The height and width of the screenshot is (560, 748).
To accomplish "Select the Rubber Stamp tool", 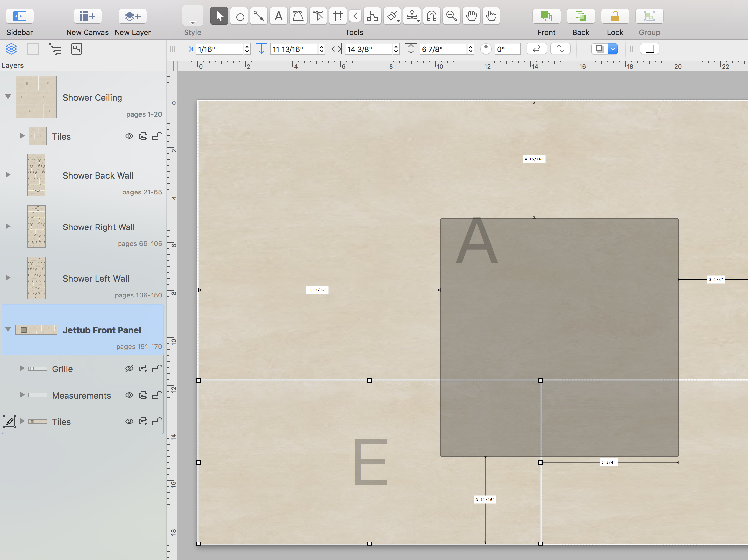I will tap(412, 16).
